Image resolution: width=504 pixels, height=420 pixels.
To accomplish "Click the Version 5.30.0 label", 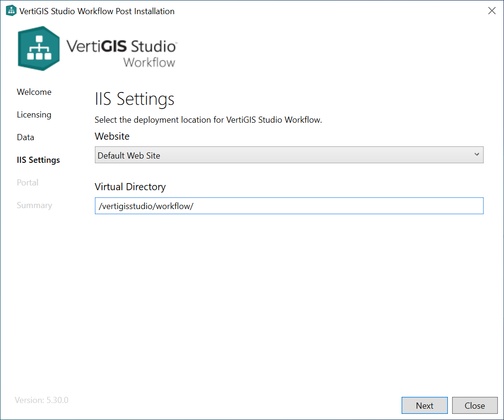I will coord(41,400).
